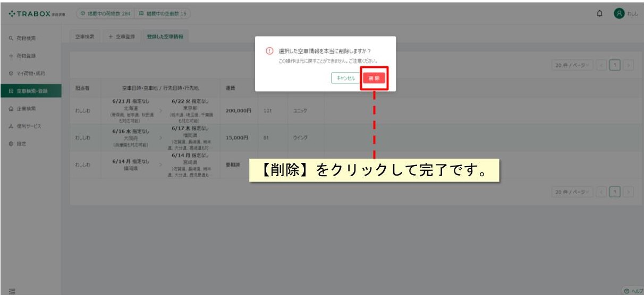Screen dimensions: 644x295
Task: Switch to the 空車検索 tab
Action: (x=84, y=37)
